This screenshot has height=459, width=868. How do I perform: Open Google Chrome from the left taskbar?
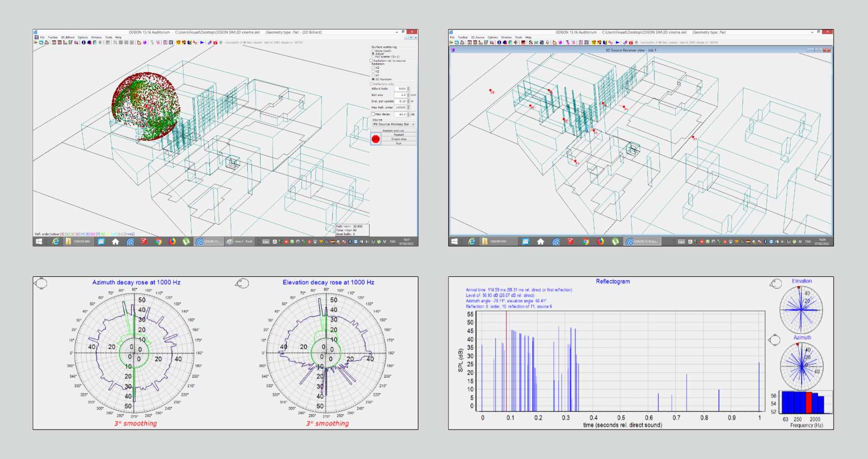(x=158, y=241)
